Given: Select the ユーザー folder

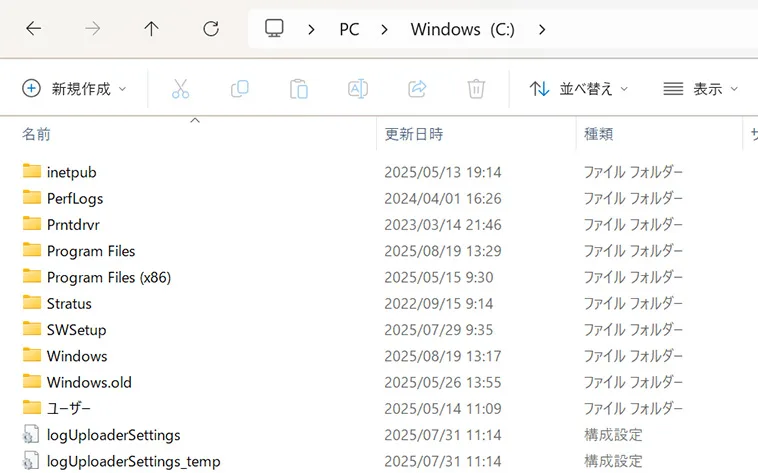Looking at the screenshot, I should click(68, 408).
